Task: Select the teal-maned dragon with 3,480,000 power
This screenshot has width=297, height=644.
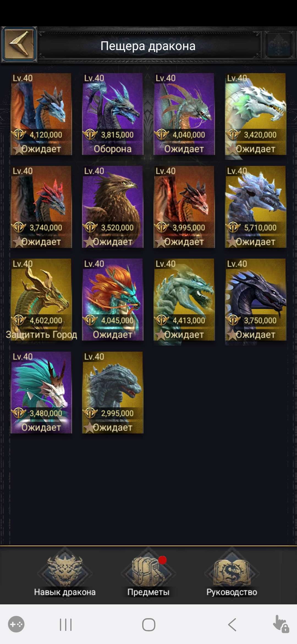Action: (41, 393)
